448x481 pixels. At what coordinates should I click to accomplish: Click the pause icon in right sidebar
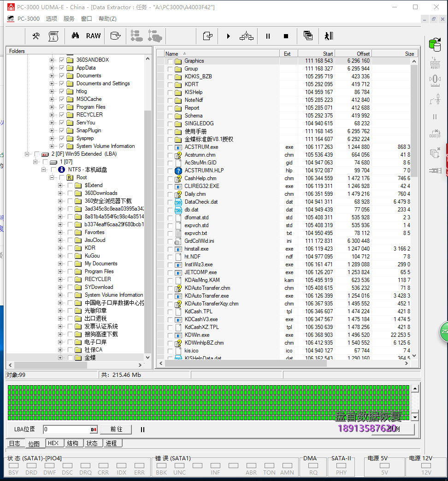point(435,117)
